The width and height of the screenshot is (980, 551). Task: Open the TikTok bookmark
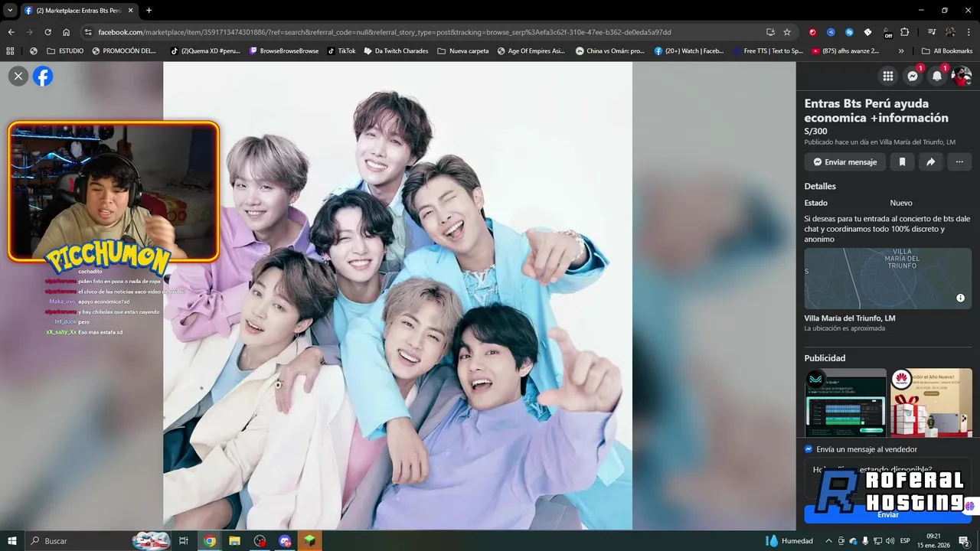click(341, 51)
